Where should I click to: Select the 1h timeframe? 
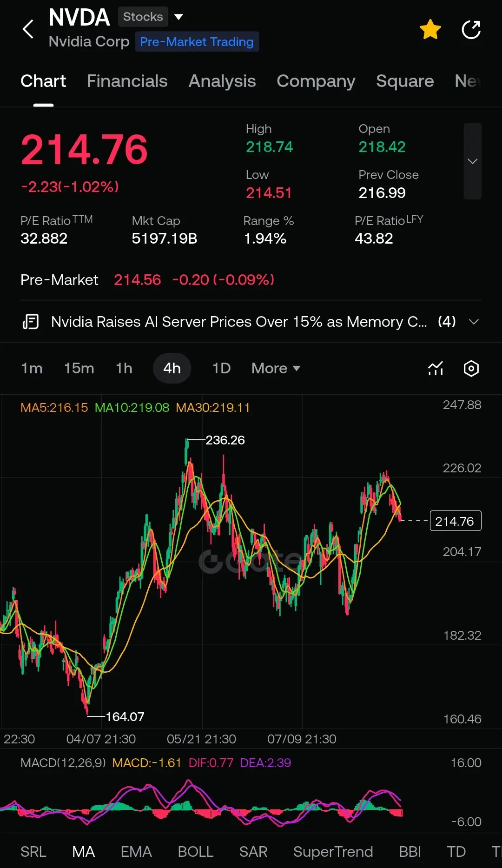point(124,368)
